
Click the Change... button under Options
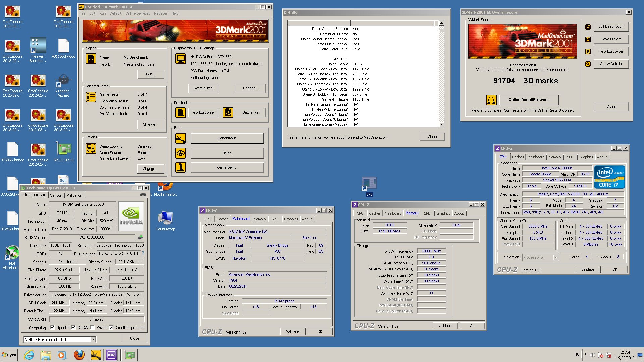point(151,169)
